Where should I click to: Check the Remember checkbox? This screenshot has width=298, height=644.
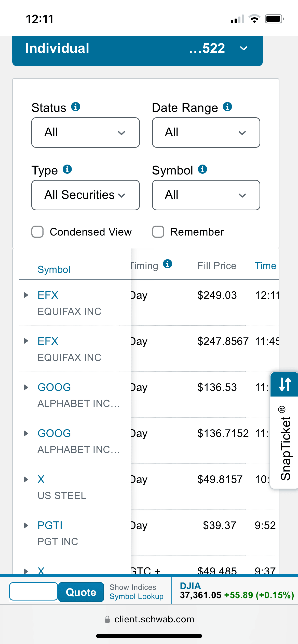pyautogui.click(x=158, y=232)
